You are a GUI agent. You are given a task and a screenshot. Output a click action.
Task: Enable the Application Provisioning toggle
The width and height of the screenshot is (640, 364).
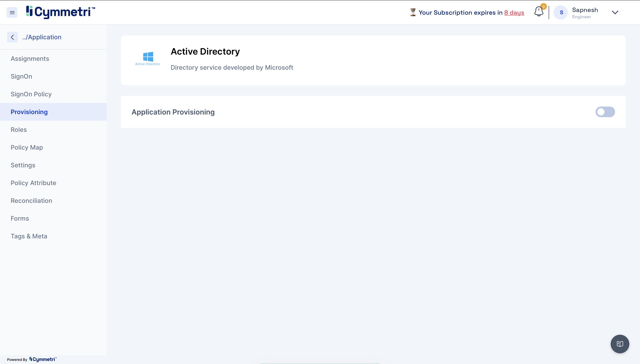605,112
